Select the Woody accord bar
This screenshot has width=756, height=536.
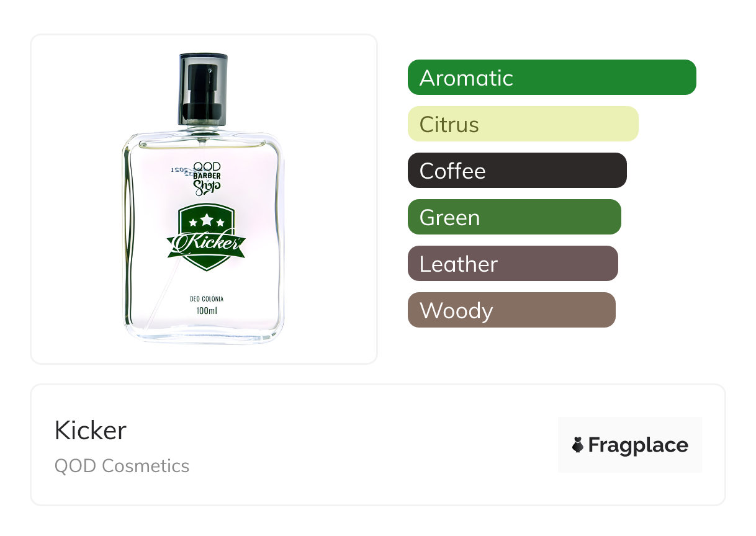click(x=511, y=310)
